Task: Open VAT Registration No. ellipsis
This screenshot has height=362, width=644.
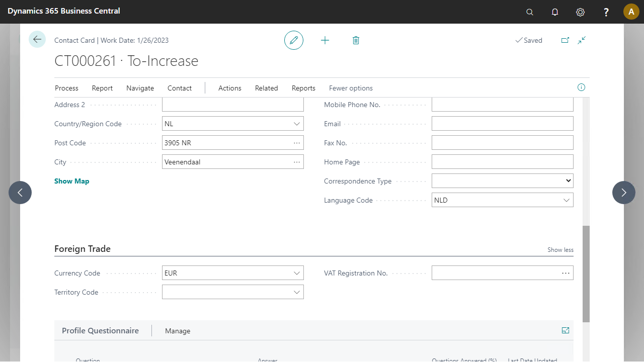Action: (x=566, y=273)
